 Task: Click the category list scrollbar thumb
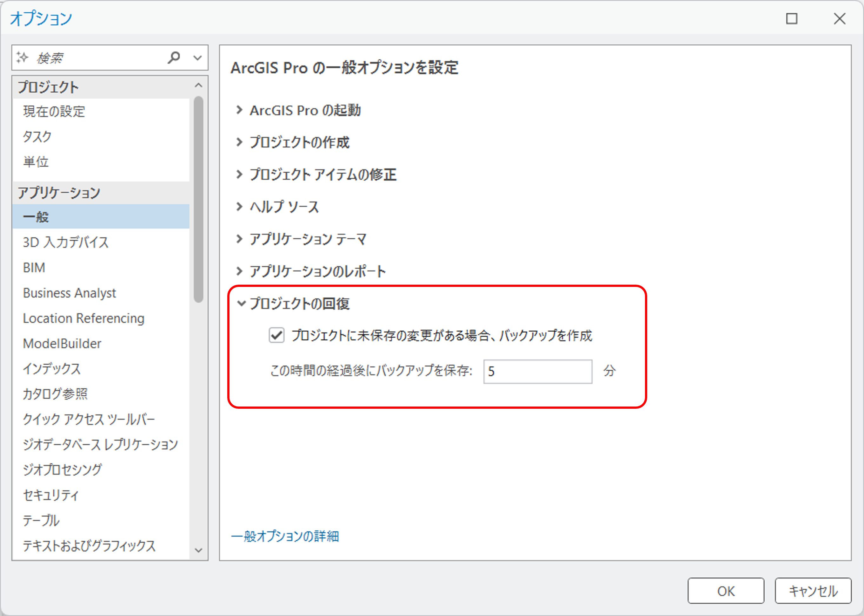tap(198, 199)
